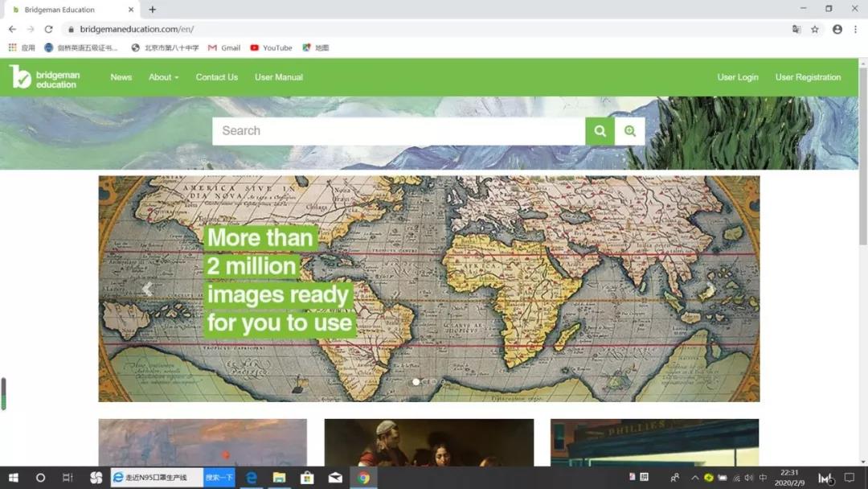Reload the page using refresh icon
The height and width of the screenshot is (489, 868).
tap(48, 29)
